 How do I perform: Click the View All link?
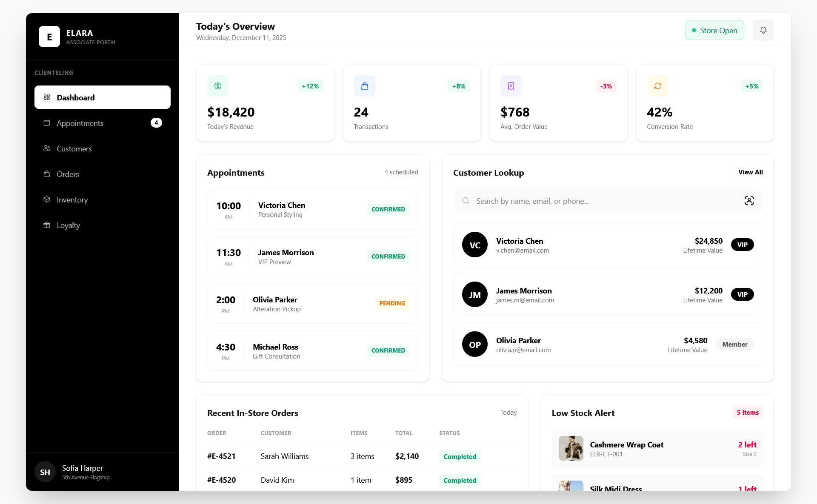tap(750, 172)
